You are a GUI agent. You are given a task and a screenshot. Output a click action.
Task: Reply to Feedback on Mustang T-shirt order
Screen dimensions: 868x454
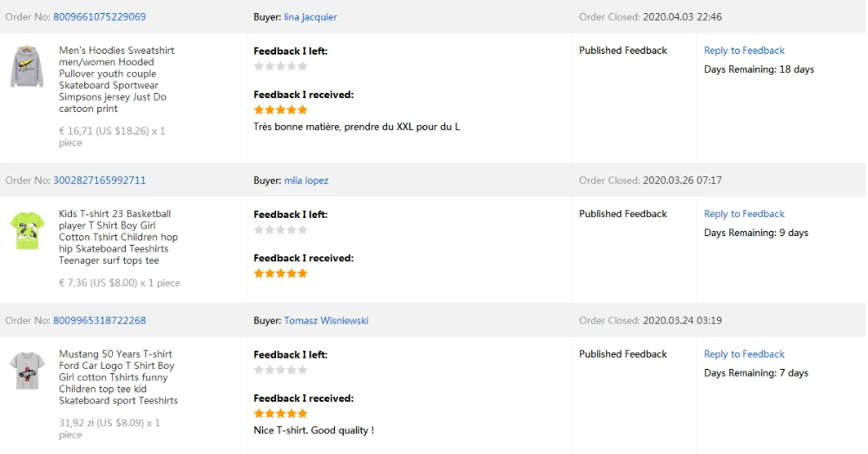coord(744,354)
